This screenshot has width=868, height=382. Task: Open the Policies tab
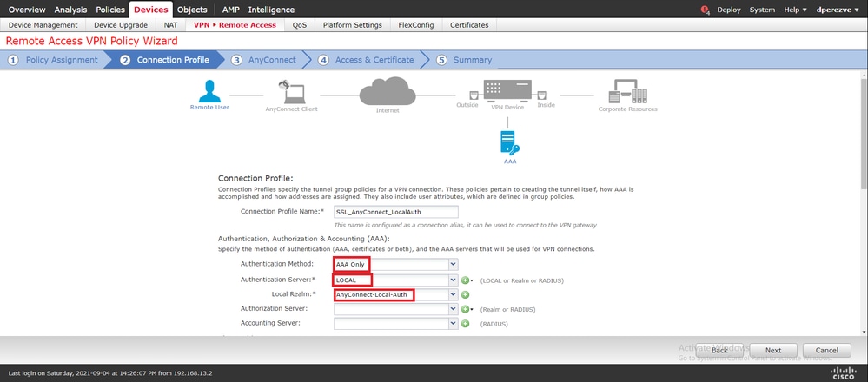coord(110,10)
